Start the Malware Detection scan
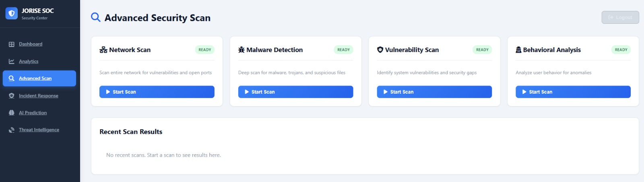644x182 pixels. point(295,92)
